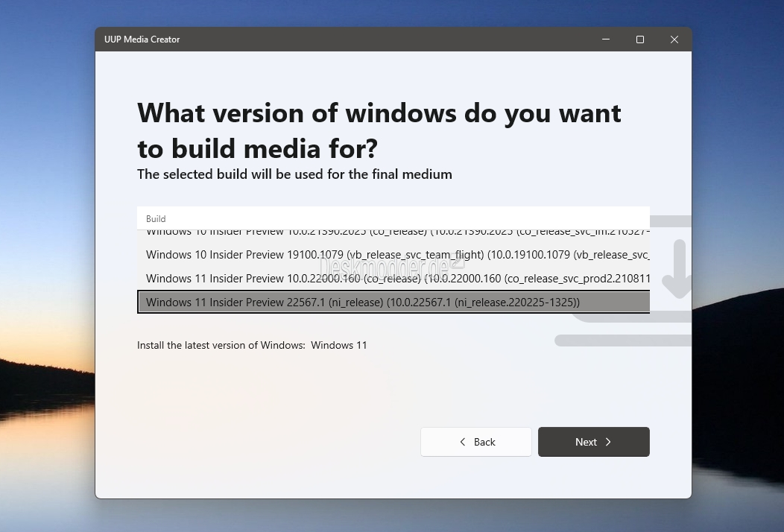784x532 pixels.
Task: Select Windows 11 Insider Preview 22567.1 build
Action: click(x=393, y=302)
